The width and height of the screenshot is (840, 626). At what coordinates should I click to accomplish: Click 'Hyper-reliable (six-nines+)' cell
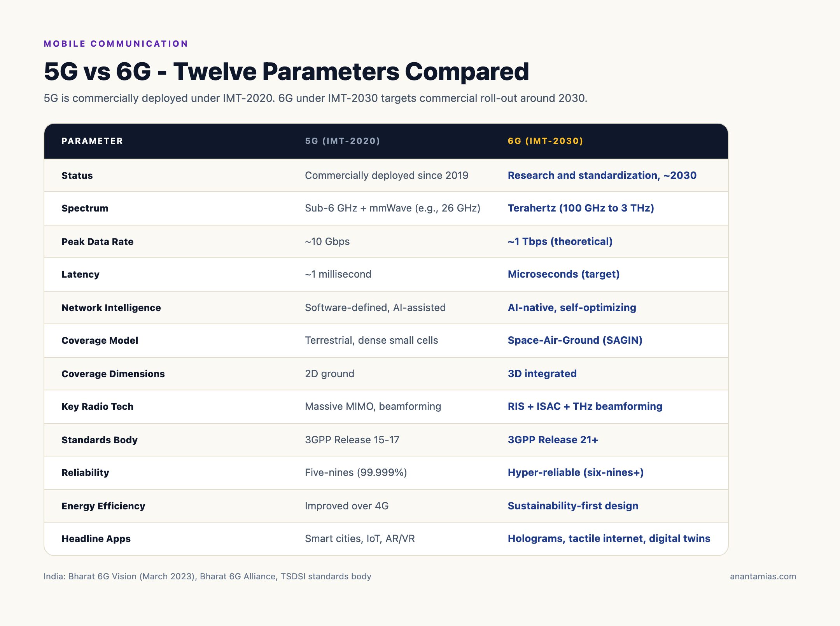click(x=576, y=472)
